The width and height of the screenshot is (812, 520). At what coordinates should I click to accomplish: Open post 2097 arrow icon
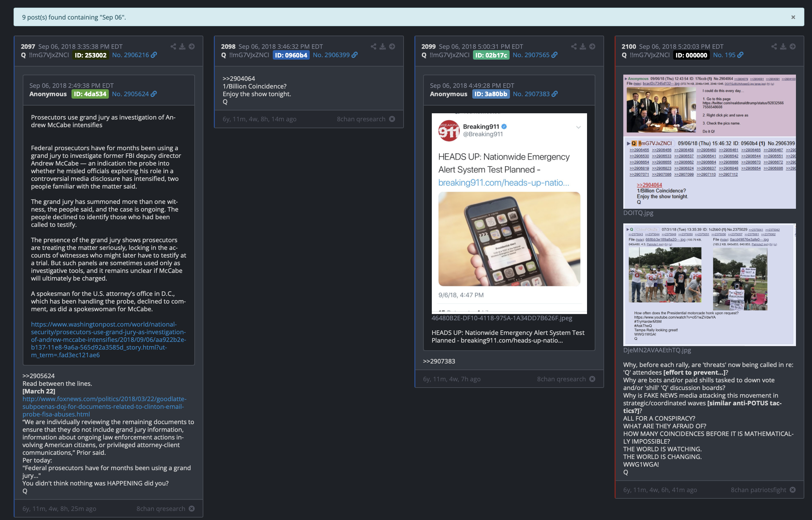click(191, 46)
